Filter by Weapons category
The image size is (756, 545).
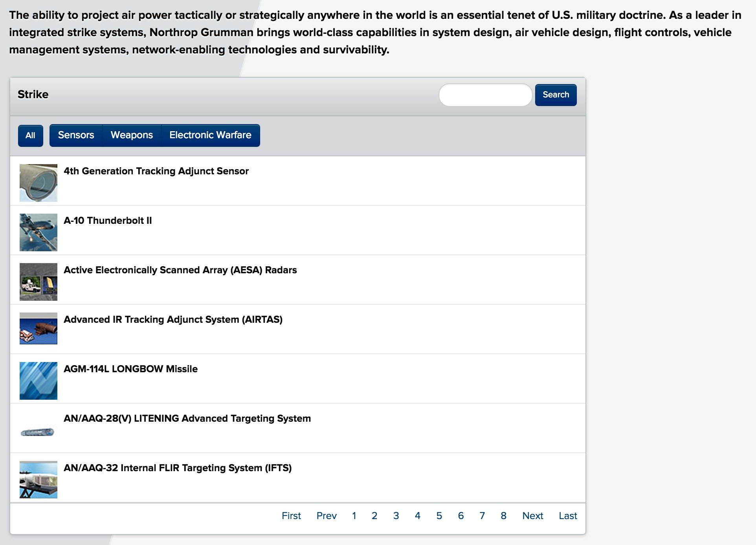132,135
